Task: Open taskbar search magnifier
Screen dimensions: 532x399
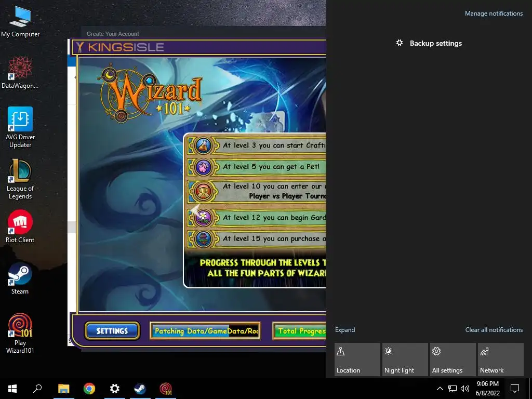Action: [37, 389]
